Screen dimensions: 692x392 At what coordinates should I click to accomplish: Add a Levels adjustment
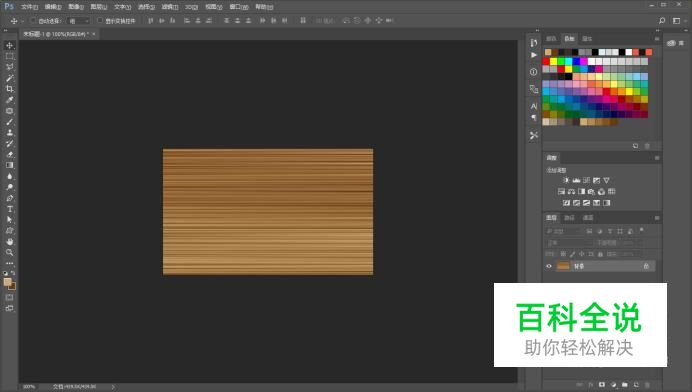pyautogui.click(x=576, y=180)
